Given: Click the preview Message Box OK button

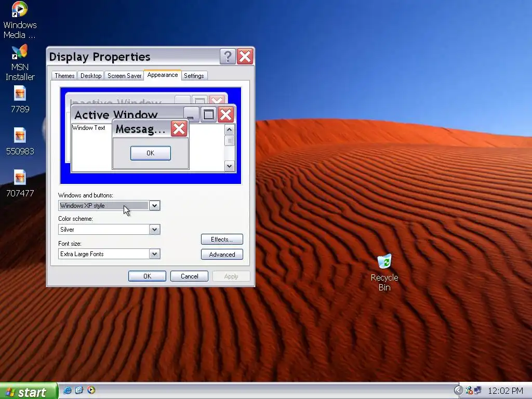Looking at the screenshot, I should [x=150, y=153].
